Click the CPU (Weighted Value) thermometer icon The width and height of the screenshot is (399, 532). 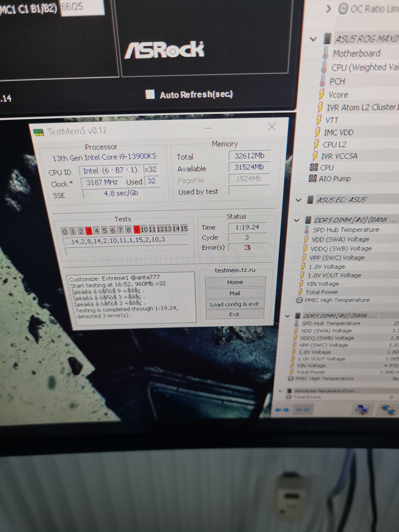[x=324, y=67]
